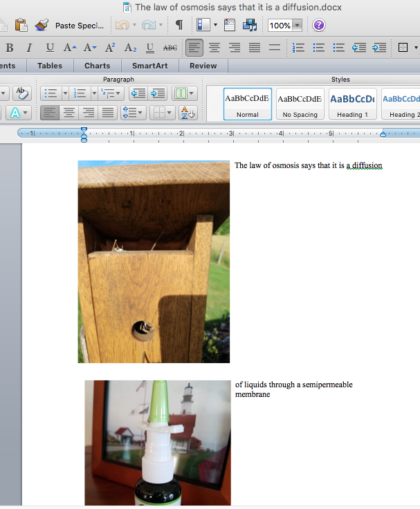Toggle Italic formatting
The width and height of the screenshot is (420, 509).
click(x=29, y=48)
